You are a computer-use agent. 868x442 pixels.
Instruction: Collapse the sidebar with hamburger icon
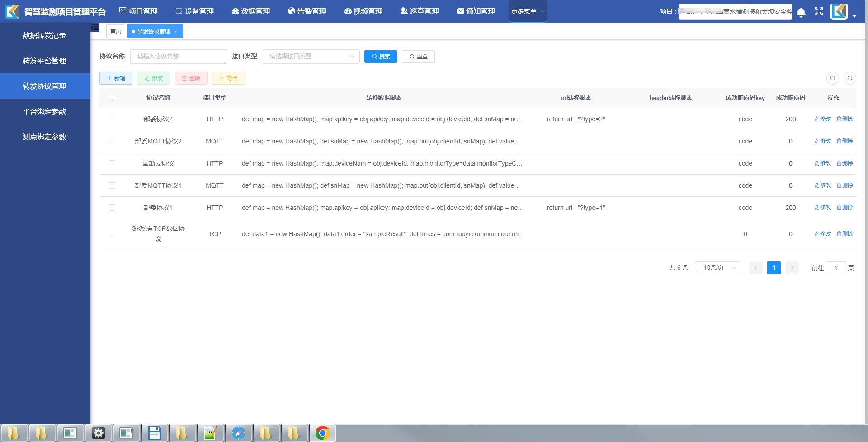click(95, 28)
